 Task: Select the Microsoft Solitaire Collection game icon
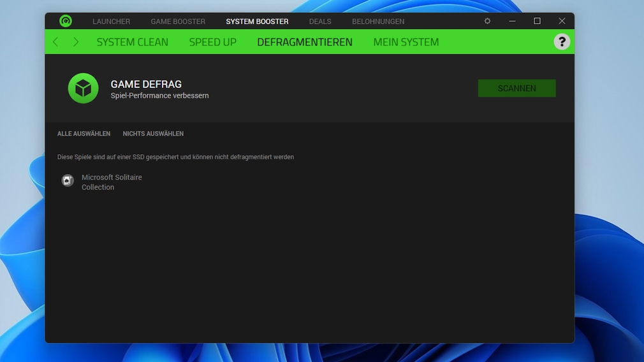(x=68, y=181)
